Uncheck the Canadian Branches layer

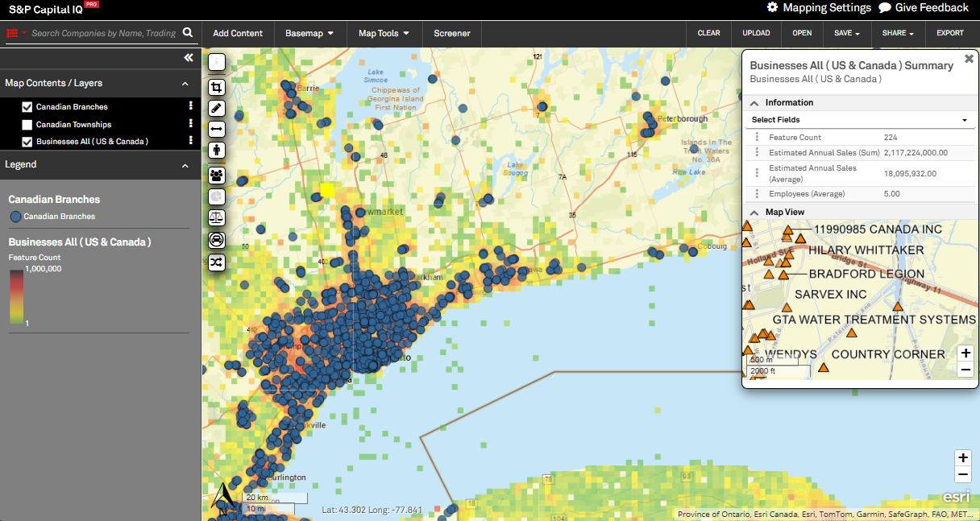27,107
